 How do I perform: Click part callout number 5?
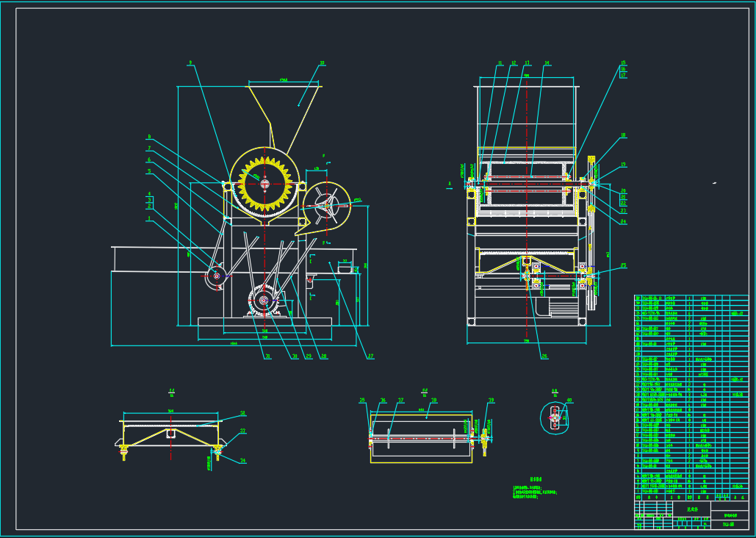point(149,171)
